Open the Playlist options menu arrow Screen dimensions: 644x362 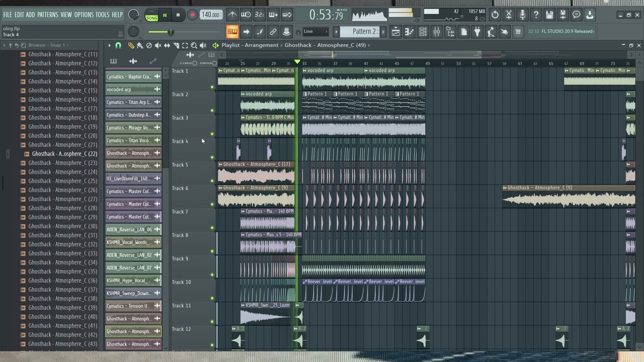pyautogui.click(x=109, y=45)
